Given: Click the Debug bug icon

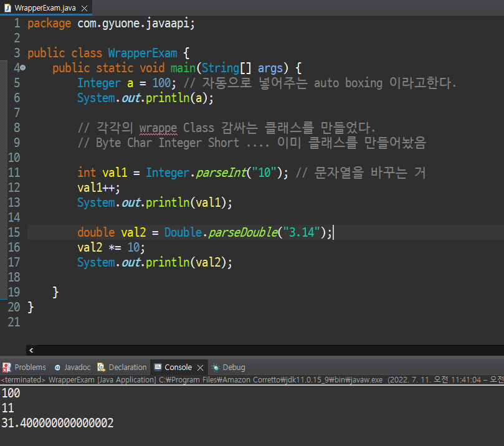Looking at the screenshot, I should [216, 368].
